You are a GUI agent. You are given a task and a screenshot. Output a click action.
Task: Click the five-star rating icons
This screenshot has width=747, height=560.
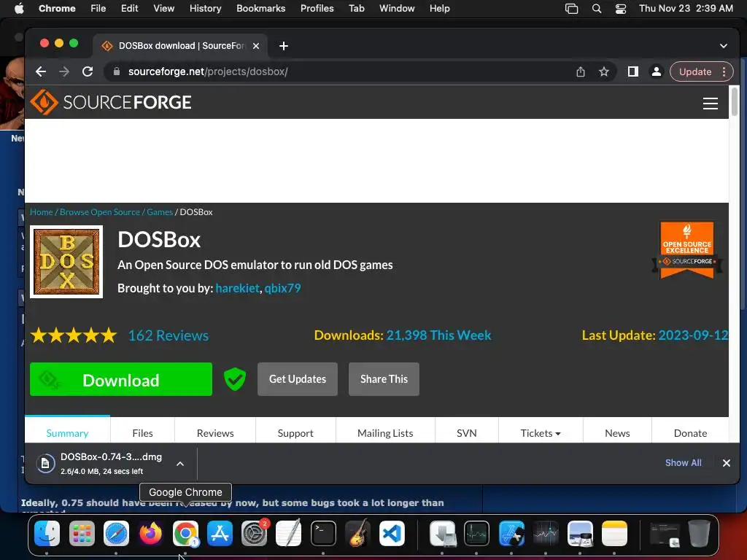74,335
